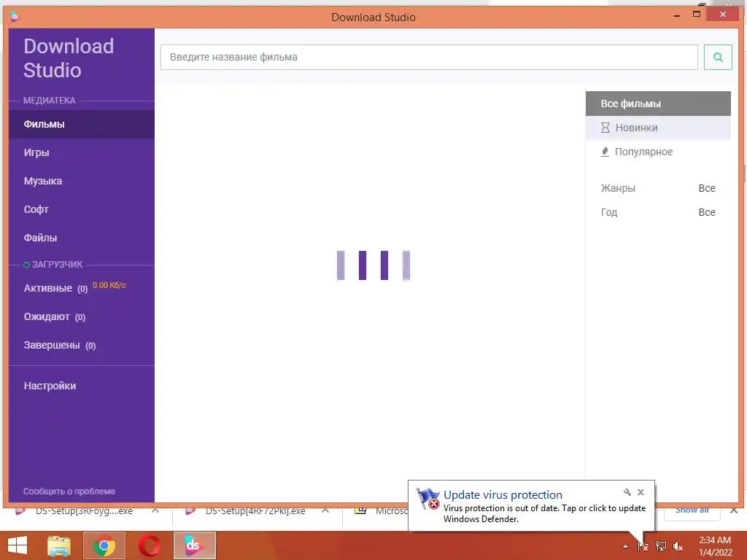Open the Игры section
The image size is (747, 560).
pos(82,152)
